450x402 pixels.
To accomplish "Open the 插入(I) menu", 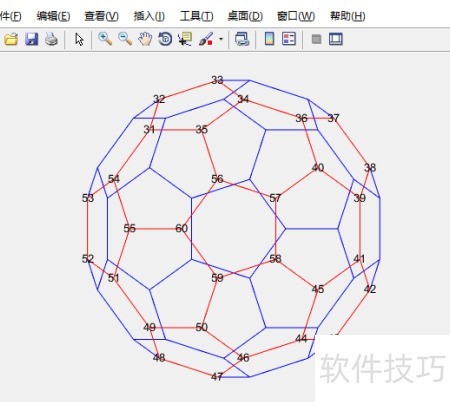I will coord(149,16).
